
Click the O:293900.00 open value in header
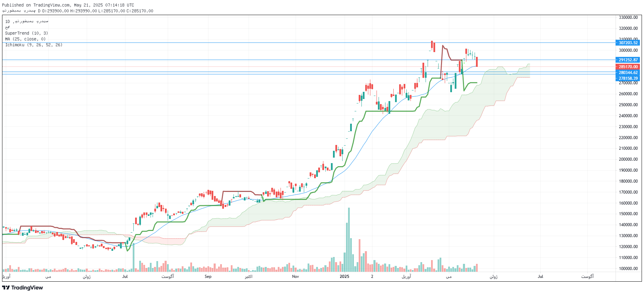(x=56, y=11)
